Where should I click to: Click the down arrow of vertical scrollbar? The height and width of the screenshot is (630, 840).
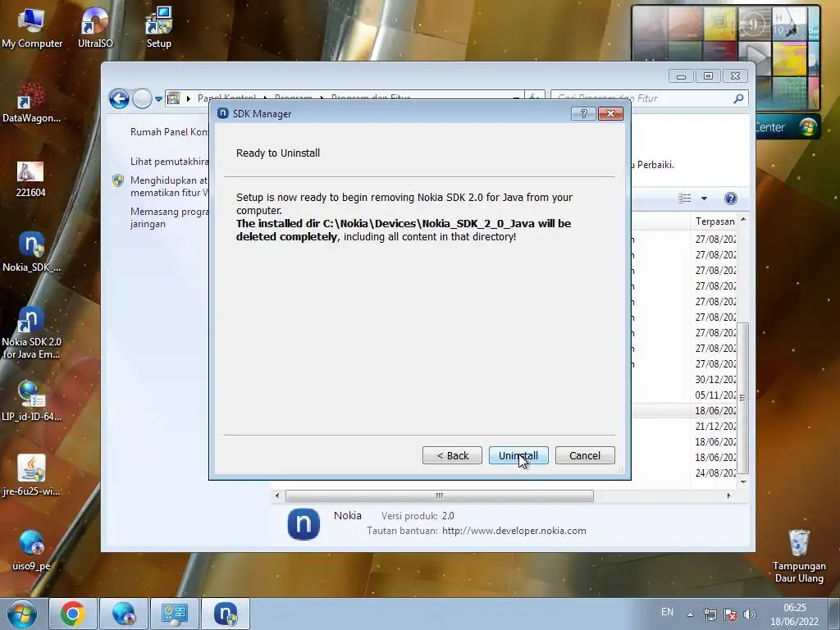(743, 482)
